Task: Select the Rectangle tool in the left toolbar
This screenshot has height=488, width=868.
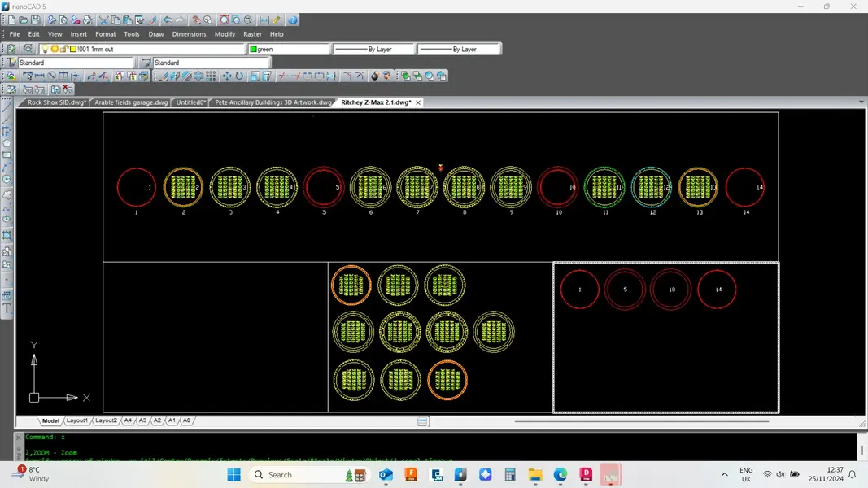Action: click(x=7, y=155)
